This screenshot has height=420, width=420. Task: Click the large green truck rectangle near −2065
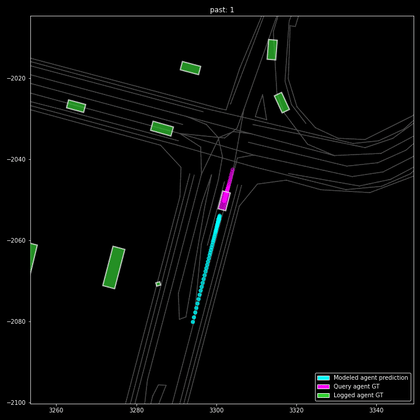[x=114, y=267]
